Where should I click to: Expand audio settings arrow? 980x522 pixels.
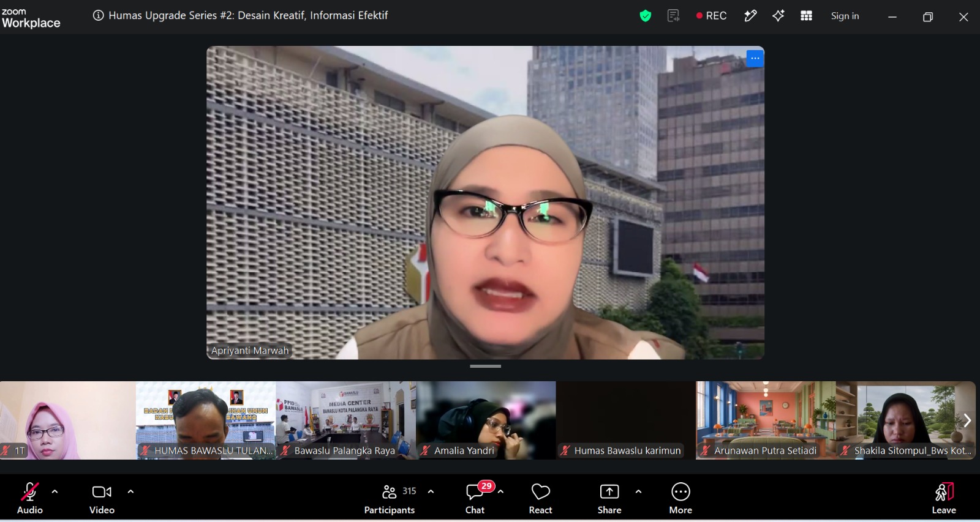[55, 491]
